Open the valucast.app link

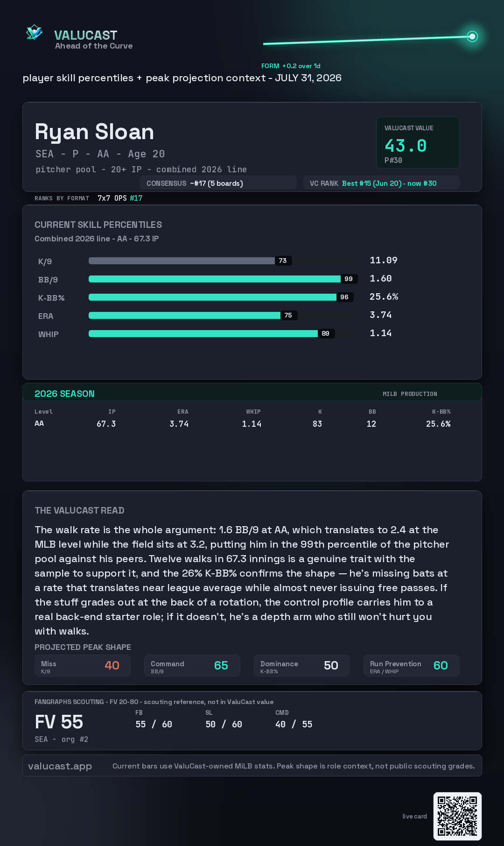[x=60, y=766]
